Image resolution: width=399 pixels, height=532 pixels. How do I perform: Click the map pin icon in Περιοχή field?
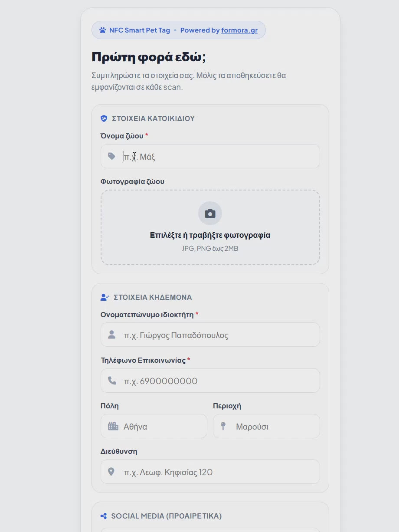coord(223,426)
